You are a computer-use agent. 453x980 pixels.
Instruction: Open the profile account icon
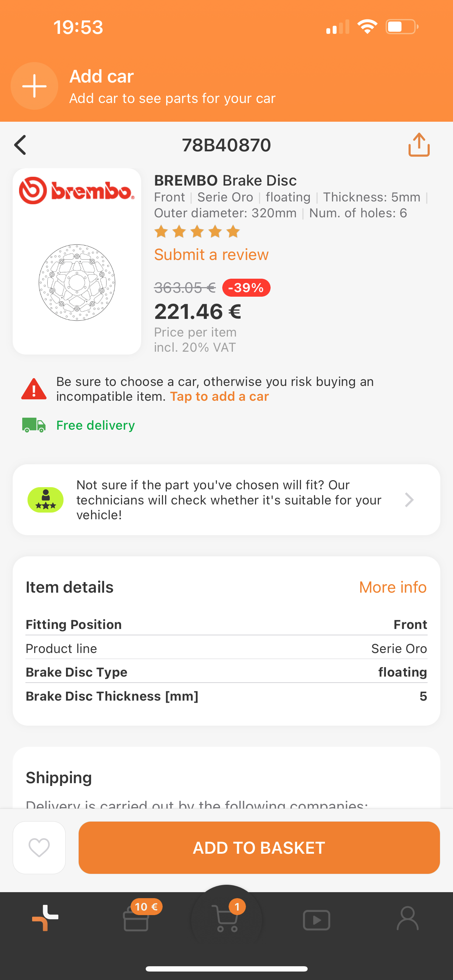407,918
